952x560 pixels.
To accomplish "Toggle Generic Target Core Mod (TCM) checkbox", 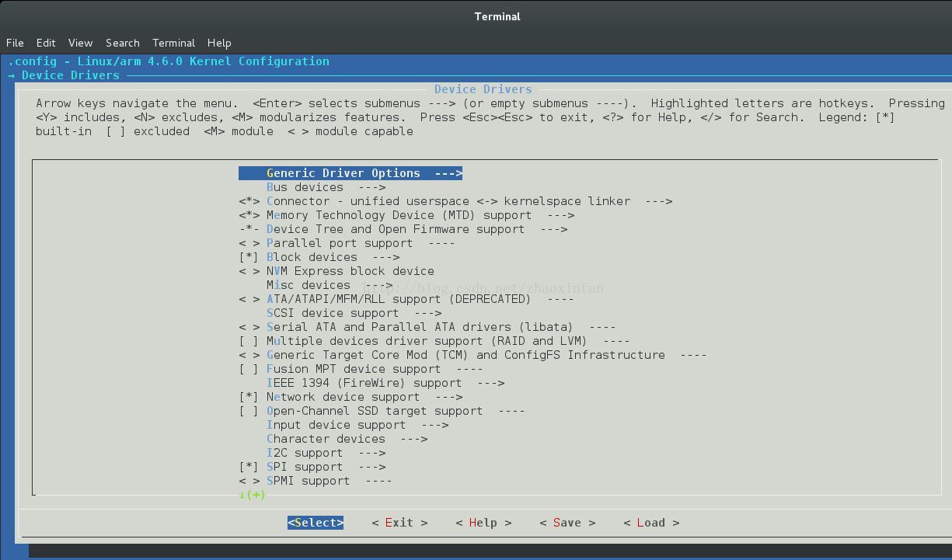I will pos(249,355).
